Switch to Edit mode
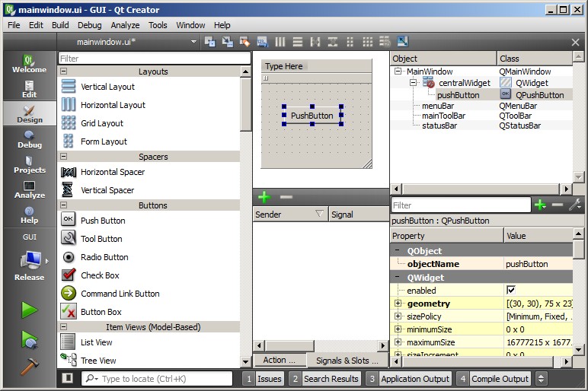The image size is (588, 391). [x=29, y=89]
